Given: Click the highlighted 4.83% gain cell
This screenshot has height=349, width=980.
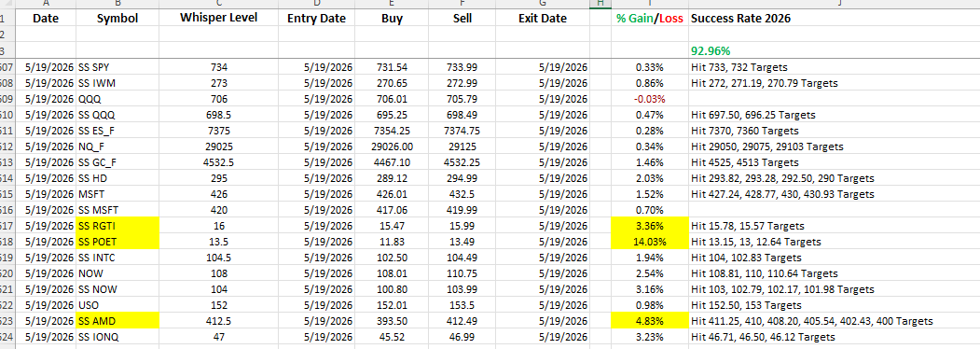Looking at the screenshot, I should click(x=650, y=321).
